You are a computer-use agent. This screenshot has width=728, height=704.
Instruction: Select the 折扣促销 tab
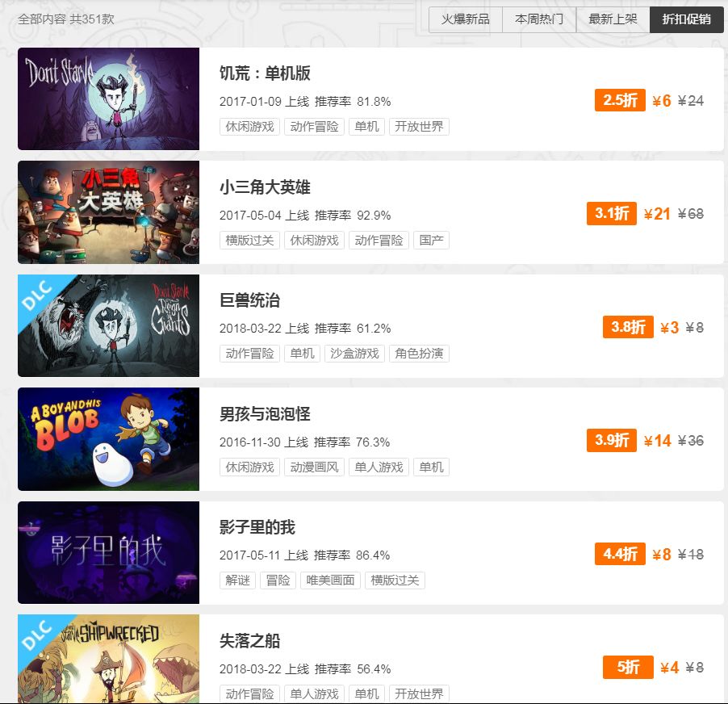686,19
